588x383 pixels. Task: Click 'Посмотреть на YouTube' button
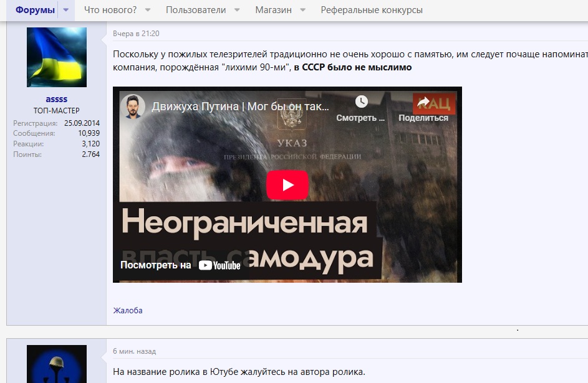[x=180, y=265]
